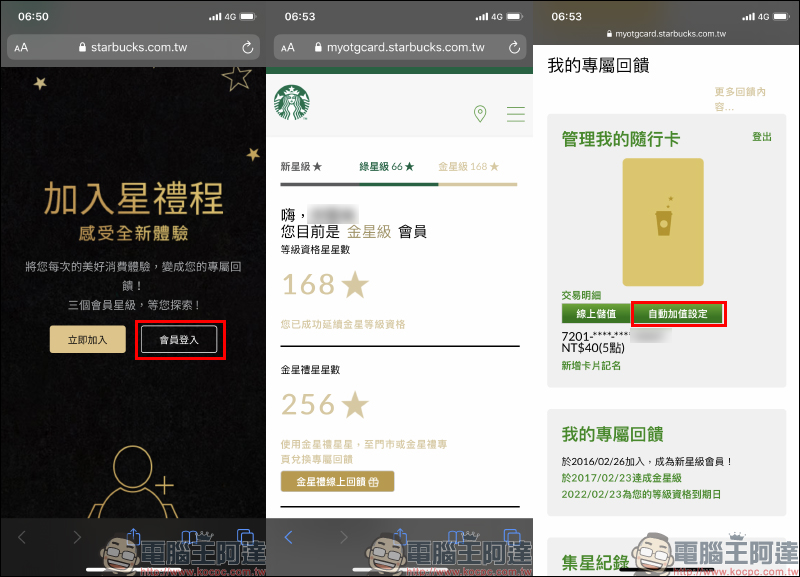Select the 綠星級 66 tier tab
800x577 pixels.
click(x=387, y=166)
